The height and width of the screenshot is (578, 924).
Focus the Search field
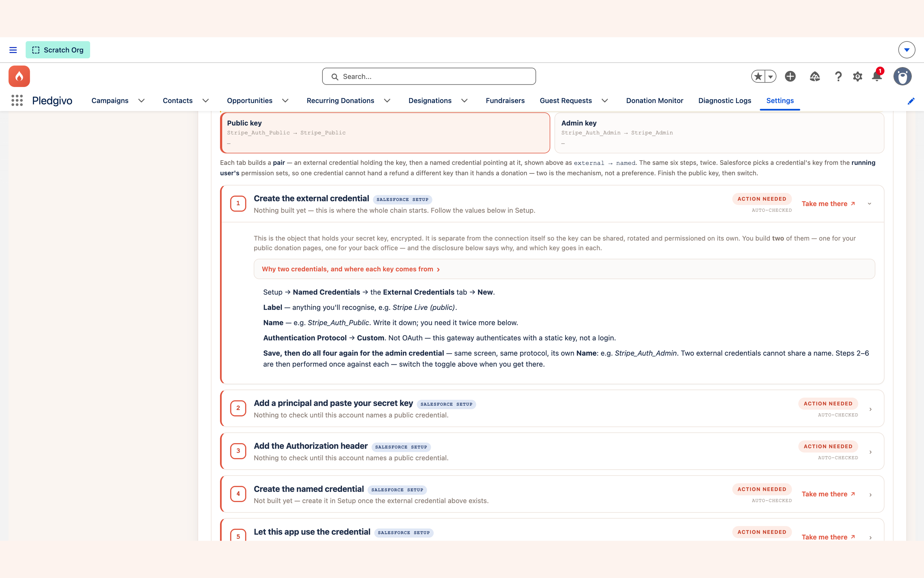(x=429, y=76)
